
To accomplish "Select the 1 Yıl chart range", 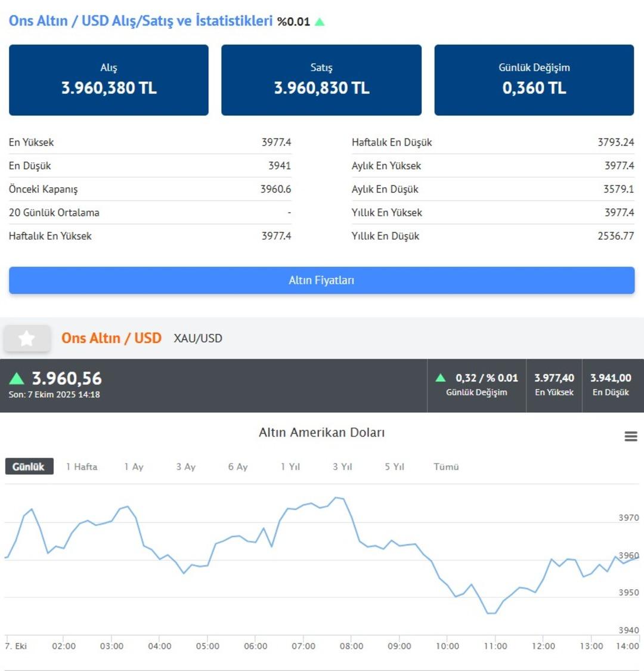I will (x=290, y=466).
